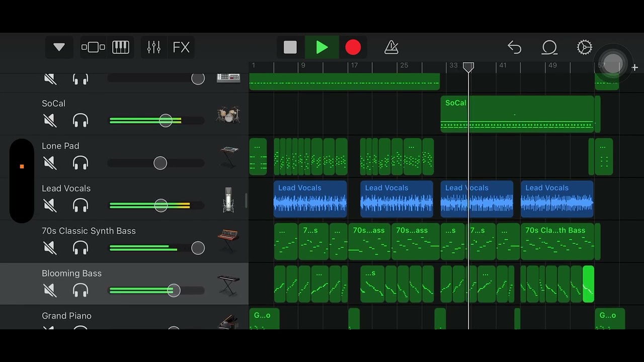The image size is (644, 362).
Task: Open the FX panel
Action: (x=181, y=47)
